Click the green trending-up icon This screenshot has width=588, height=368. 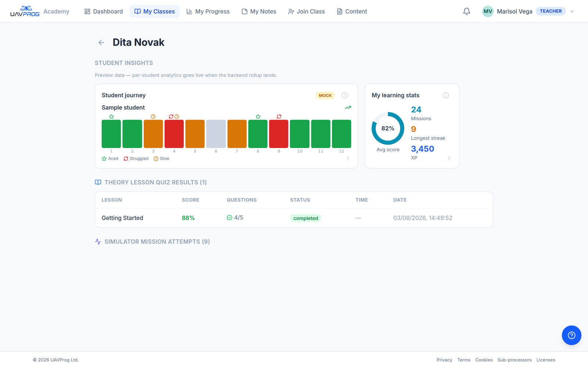click(x=348, y=108)
